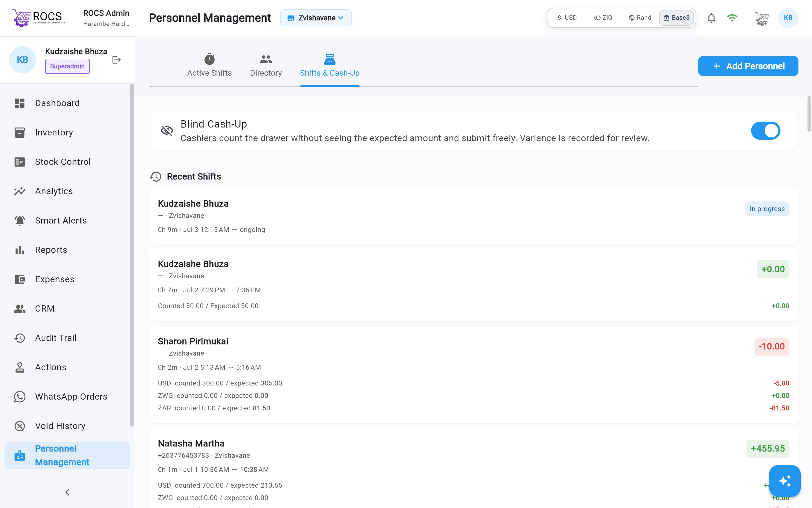Click the Void History cancel icon
Viewport: 812px width, 508px height.
20,426
